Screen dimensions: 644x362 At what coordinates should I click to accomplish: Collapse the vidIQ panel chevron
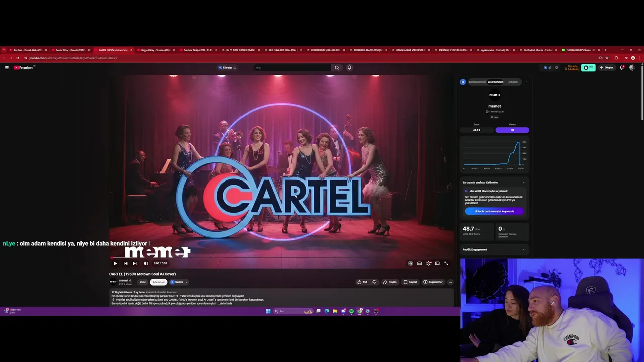(x=526, y=82)
